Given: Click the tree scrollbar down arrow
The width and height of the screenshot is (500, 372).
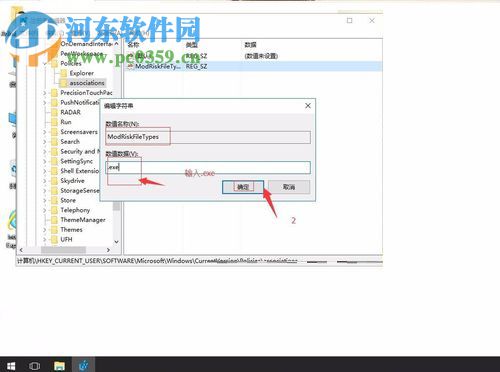Looking at the screenshot, I should tap(116, 242).
